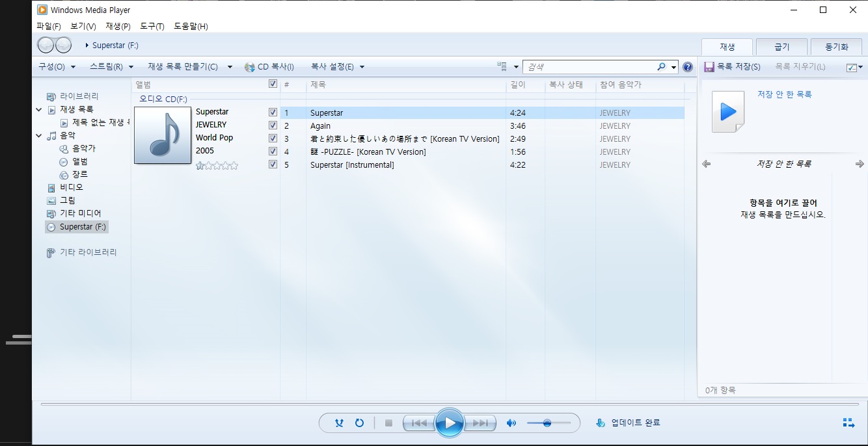
Task: Click the update complete download icon
Action: 600,423
